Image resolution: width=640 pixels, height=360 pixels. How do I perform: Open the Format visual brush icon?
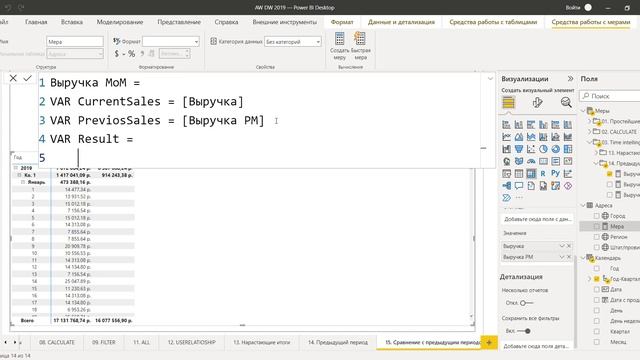538,102
